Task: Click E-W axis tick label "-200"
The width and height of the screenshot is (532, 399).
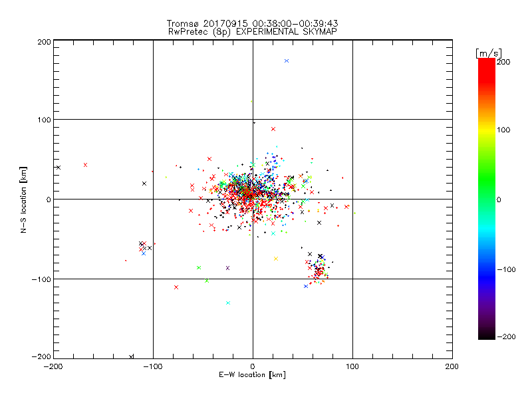Action: [53, 366]
